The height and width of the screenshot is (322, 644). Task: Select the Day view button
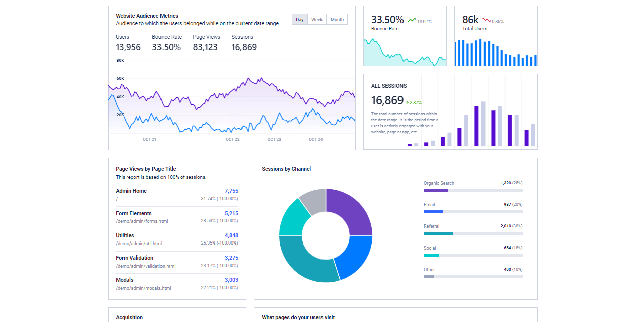(x=299, y=19)
